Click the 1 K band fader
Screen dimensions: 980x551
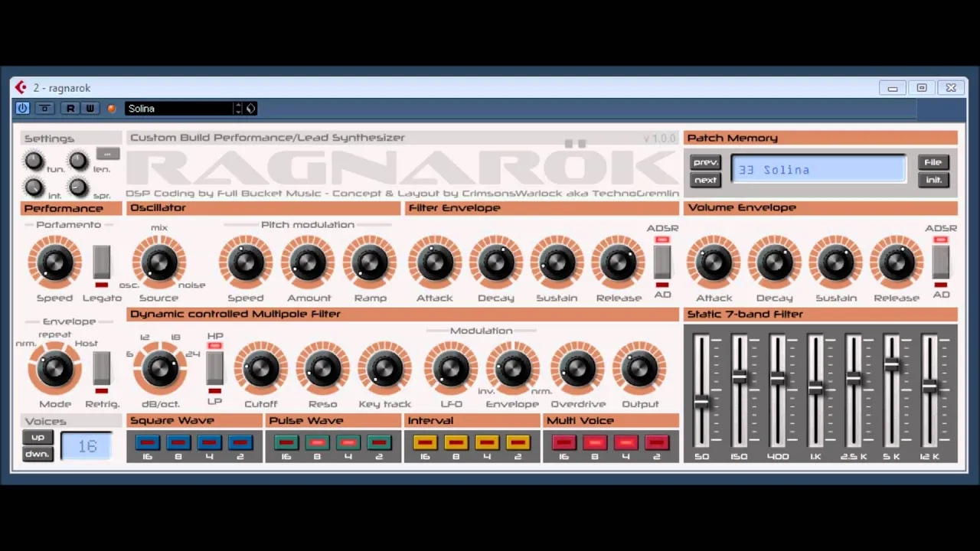tap(815, 386)
